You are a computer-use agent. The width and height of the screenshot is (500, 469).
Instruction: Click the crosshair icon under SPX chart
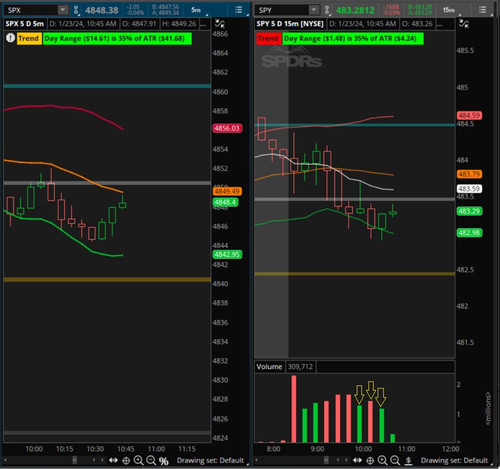point(126,461)
